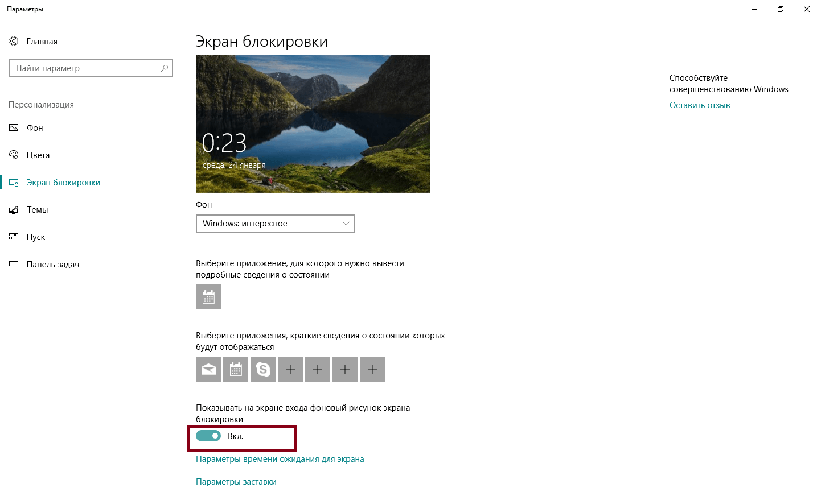This screenshot has width=813, height=504.
Task: Open the Панель задач settings section
Action: [x=53, y=265]
